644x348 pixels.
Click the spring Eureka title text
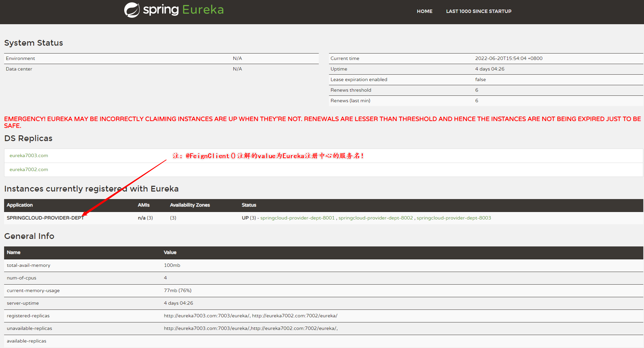[x=183, y=10]
